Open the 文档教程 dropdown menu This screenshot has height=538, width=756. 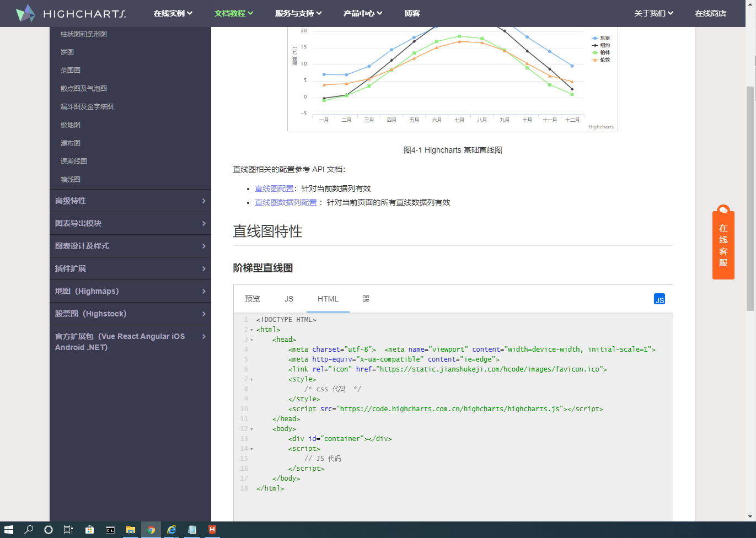click(234, 13)
